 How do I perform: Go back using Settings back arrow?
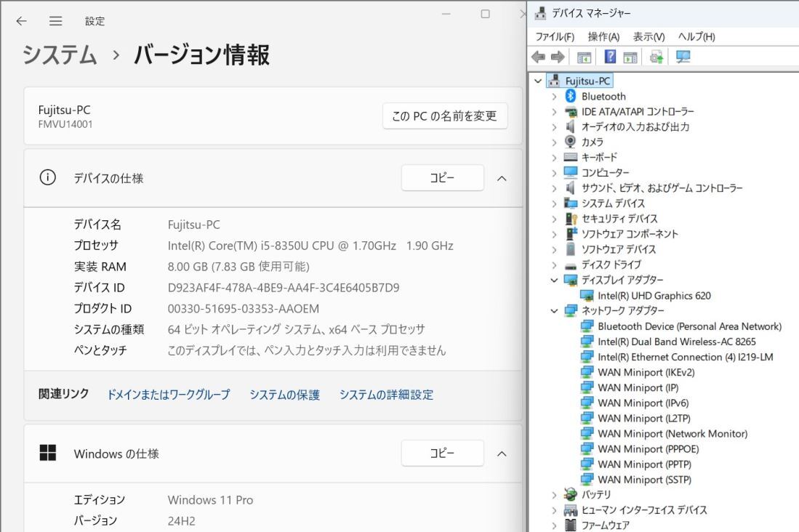[21, 21]
